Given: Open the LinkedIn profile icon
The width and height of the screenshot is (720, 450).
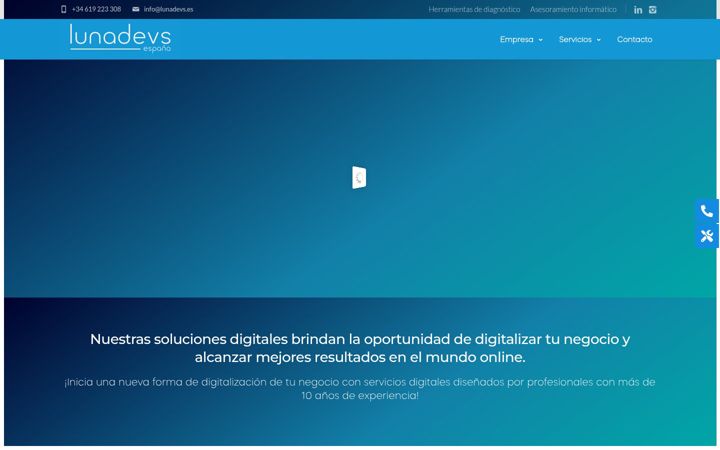Looking at the screenshot, I should click(638, 10).
